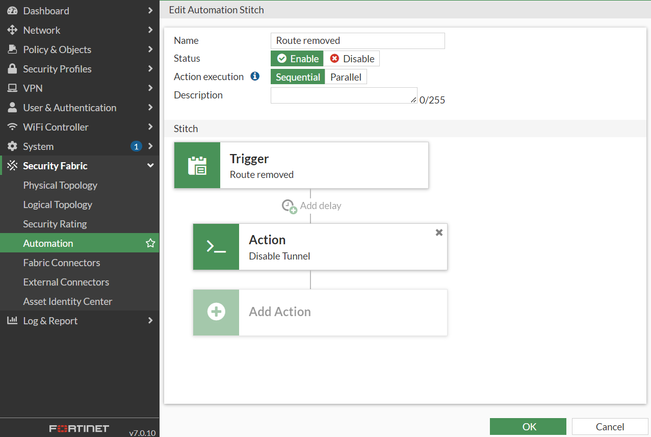This screenshot has width=651, height=437.
Task: Click the Security Profiles lock icon
Action: [12, 69]
